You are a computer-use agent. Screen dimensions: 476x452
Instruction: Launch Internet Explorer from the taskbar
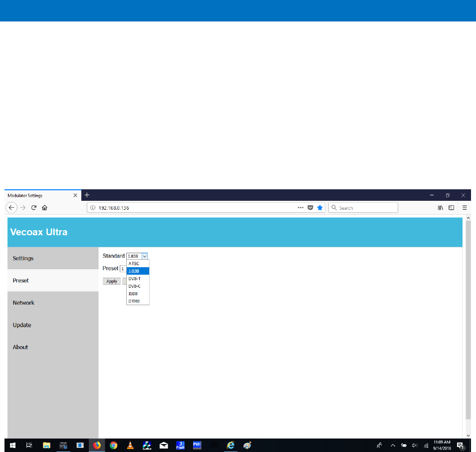231,446
